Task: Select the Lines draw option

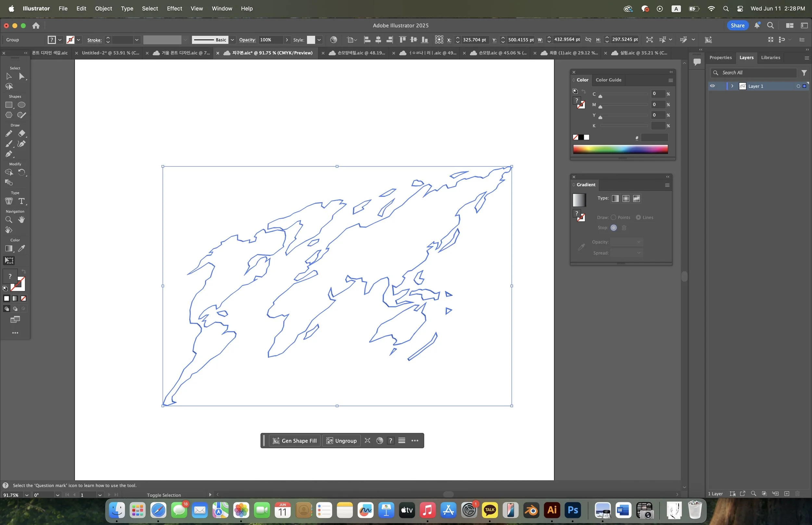Action: click(x=638, y=217)
